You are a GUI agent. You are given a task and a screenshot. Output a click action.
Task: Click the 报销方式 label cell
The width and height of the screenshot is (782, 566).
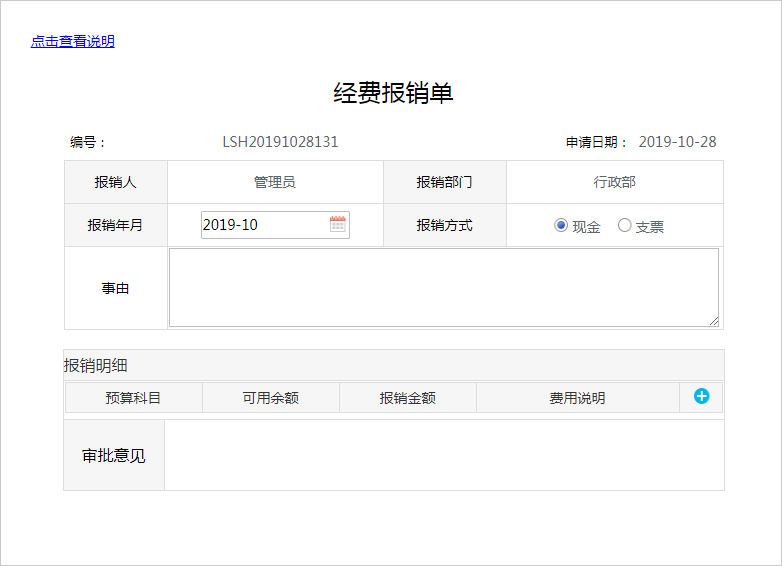point(444,225)
